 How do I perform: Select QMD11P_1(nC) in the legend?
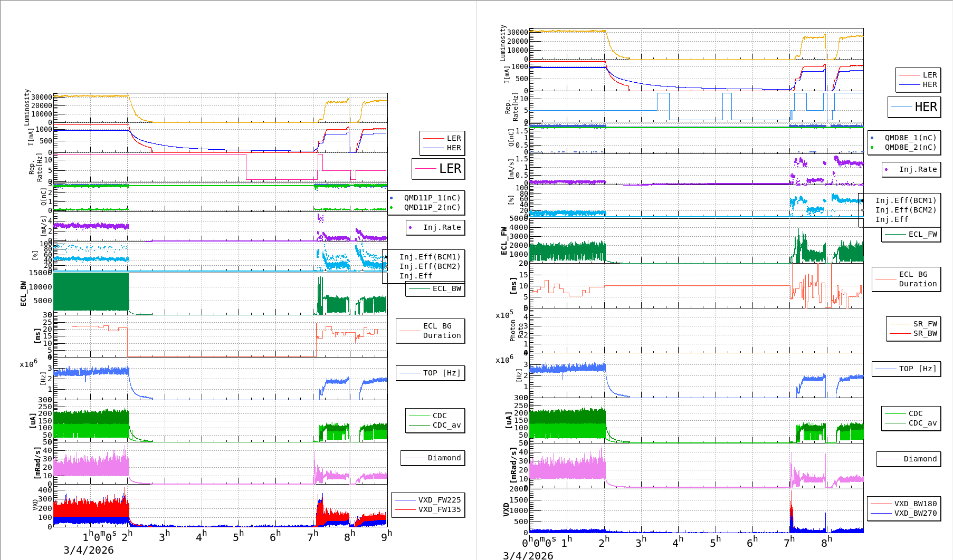click(432, 198)
